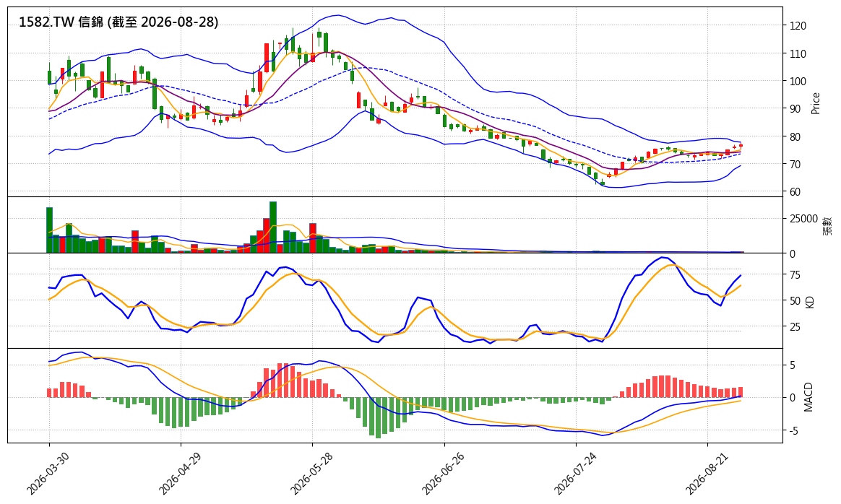Click the 50 KD tick label
The height and width of the screenshot is (504, 841).
[795, 301]
